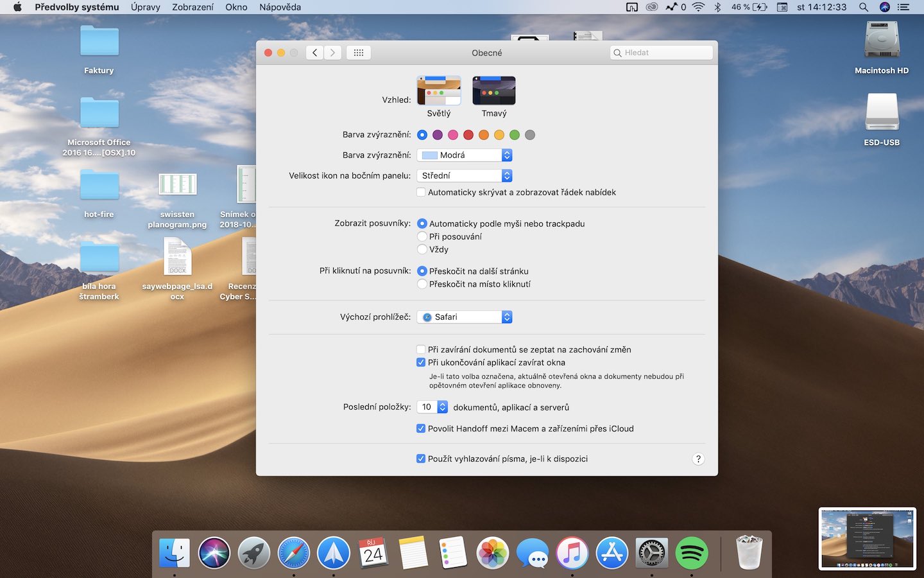The width and height of the screenshot is (924, 578).
Task: Open Reminders app in Dock
Action: click(453, 552)
